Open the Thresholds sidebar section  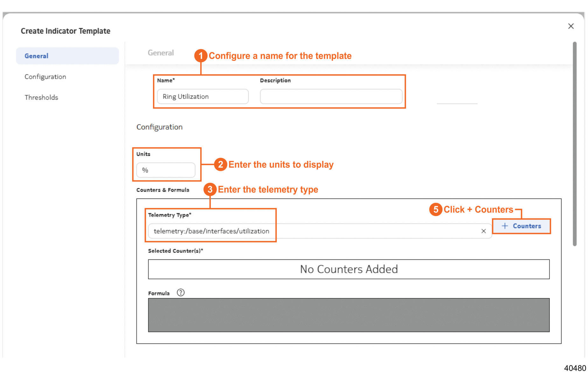pos(41,97)
